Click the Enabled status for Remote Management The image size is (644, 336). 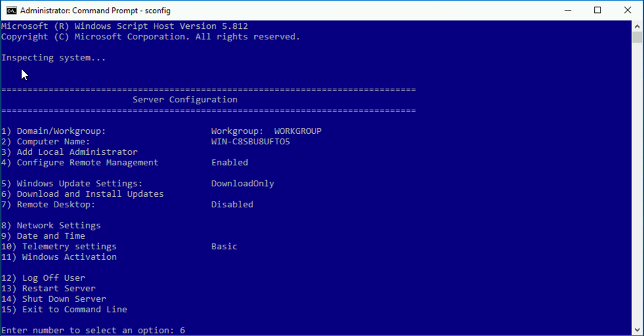point(229,163)
